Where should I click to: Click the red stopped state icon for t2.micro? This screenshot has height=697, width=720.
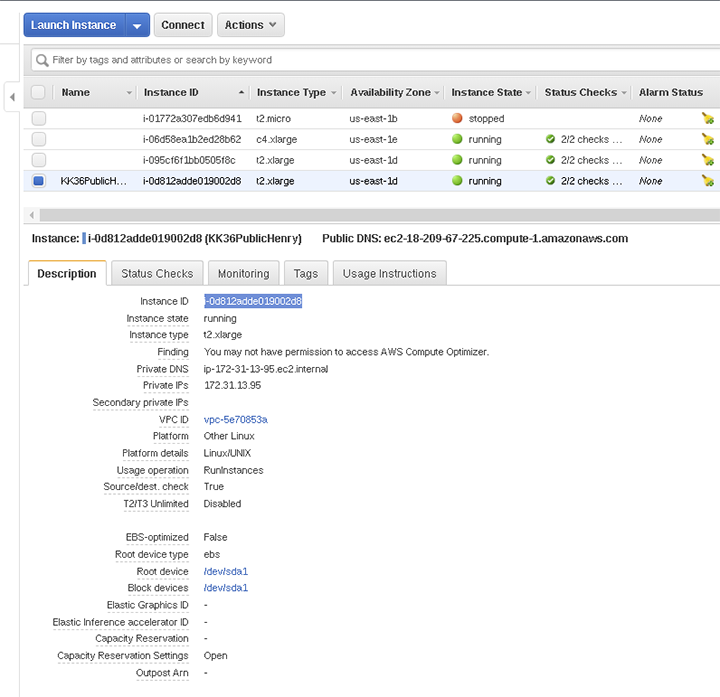[x=457, y=118]
